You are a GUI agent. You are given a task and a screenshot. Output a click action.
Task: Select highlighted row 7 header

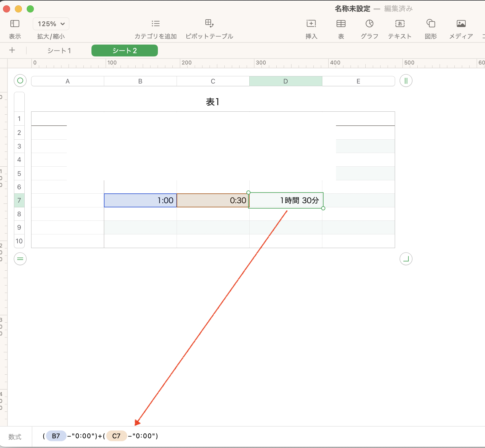click(x=19, y=200)
